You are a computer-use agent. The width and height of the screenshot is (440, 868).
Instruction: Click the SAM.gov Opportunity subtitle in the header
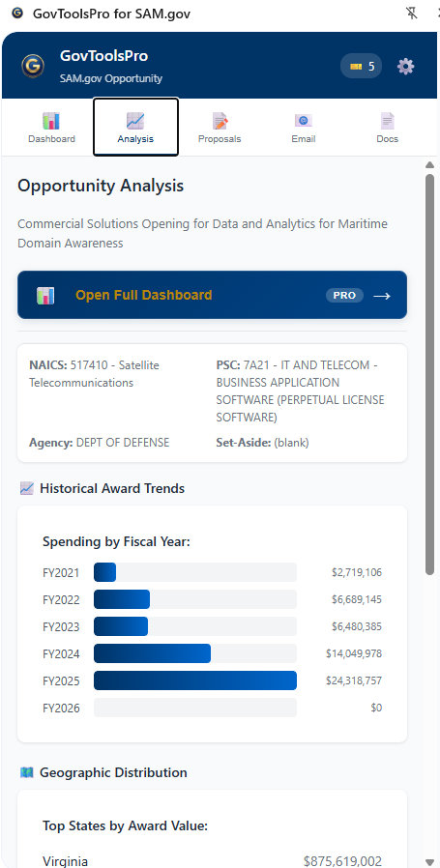(111, 78)
